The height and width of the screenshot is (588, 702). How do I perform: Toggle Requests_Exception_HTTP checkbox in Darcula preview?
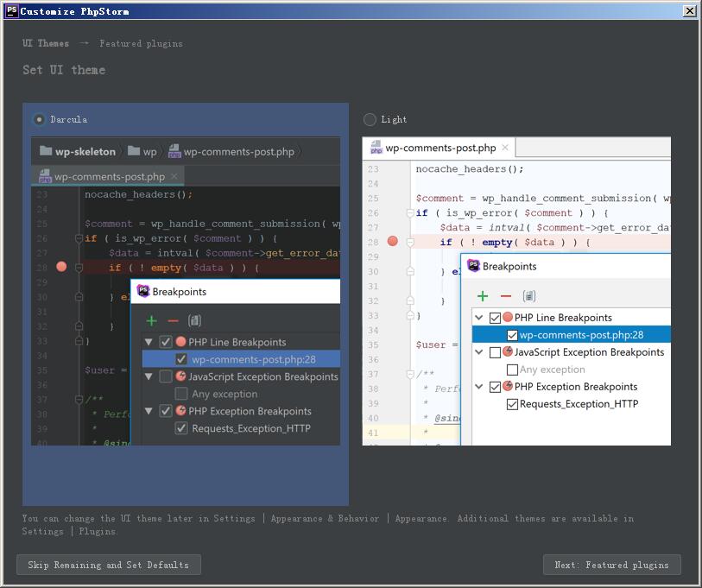181,428
